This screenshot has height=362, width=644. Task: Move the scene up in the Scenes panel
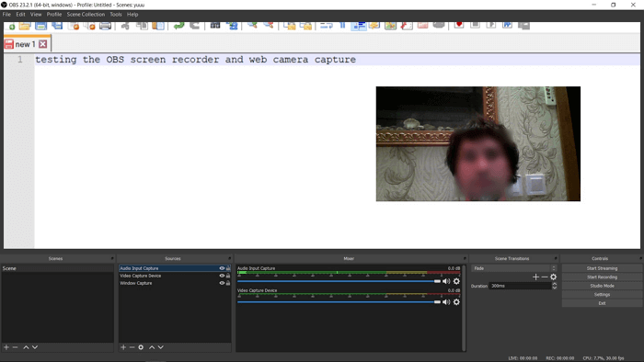pos(26,347)
